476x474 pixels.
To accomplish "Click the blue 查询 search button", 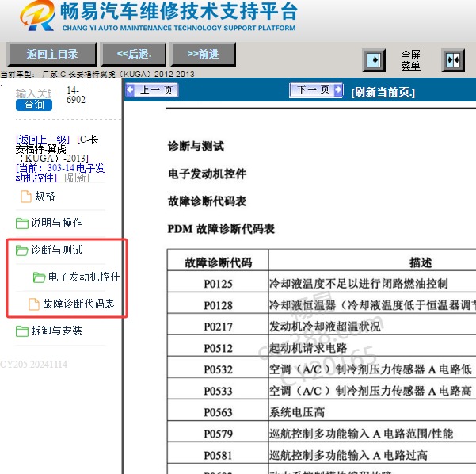I will 34,105.
